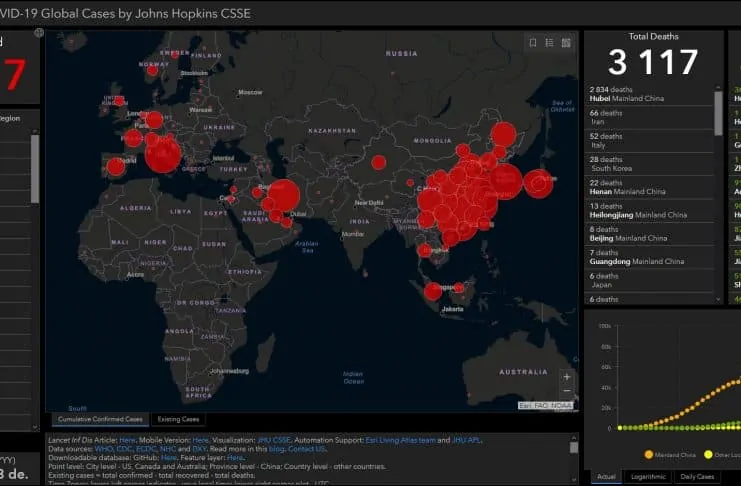741x486 pixels.
Task: Open the GitHub 'Here' link
Action: point(169,458)
